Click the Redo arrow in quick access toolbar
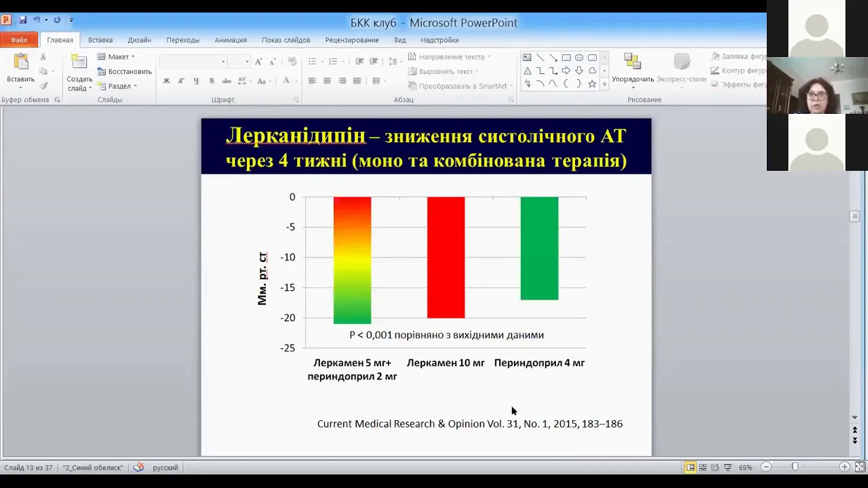The width and height of the screenshot is (868, 488). 57,20
